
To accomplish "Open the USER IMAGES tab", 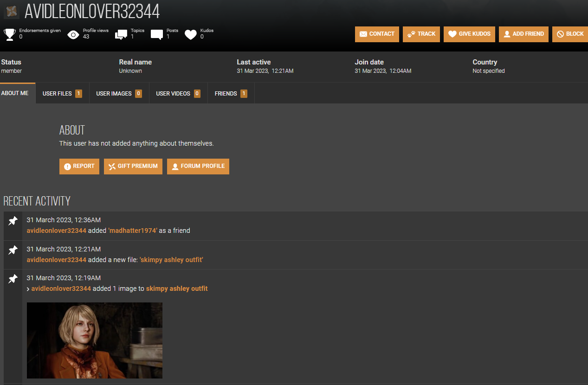I will pyautogui.click(x=119, y=93).
